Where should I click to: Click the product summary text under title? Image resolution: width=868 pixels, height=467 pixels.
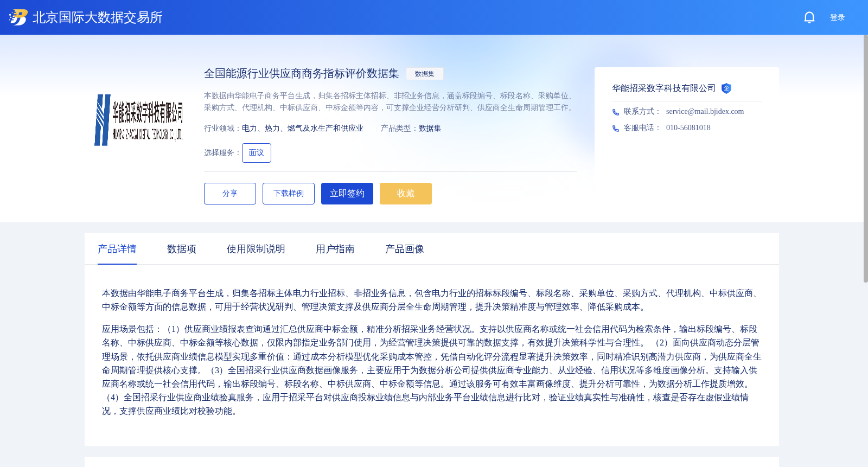[x=390, y=102]
